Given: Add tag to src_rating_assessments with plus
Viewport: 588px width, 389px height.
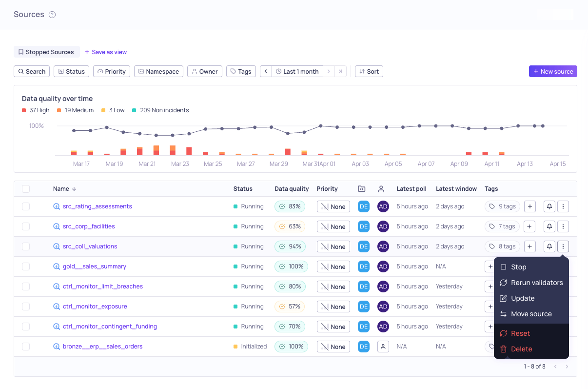Looking at the screenshot, I should (x=530, y=206).
